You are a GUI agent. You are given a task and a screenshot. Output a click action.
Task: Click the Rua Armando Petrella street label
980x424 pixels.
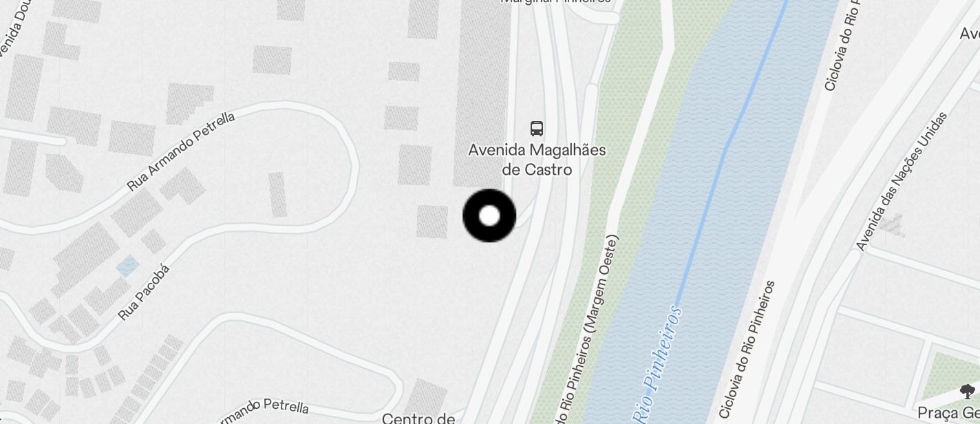(x=181, y=151)
